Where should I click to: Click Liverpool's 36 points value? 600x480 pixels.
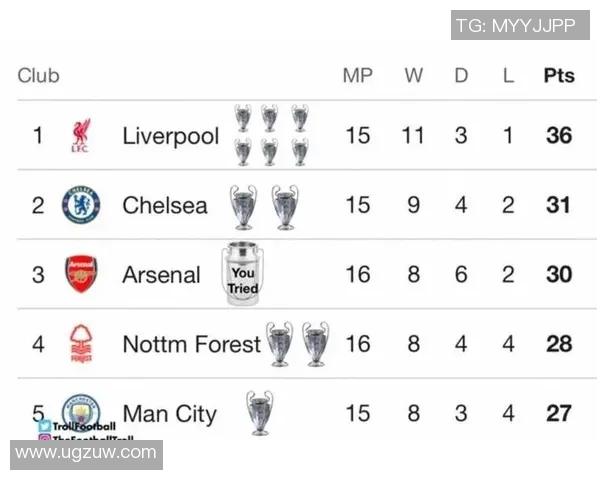click(x=559, y=136)
